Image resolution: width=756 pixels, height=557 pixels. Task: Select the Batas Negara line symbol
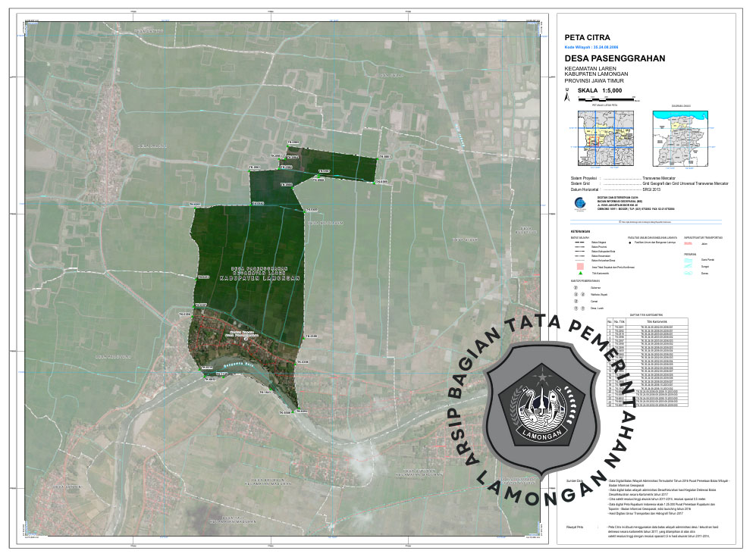point(579,243)
